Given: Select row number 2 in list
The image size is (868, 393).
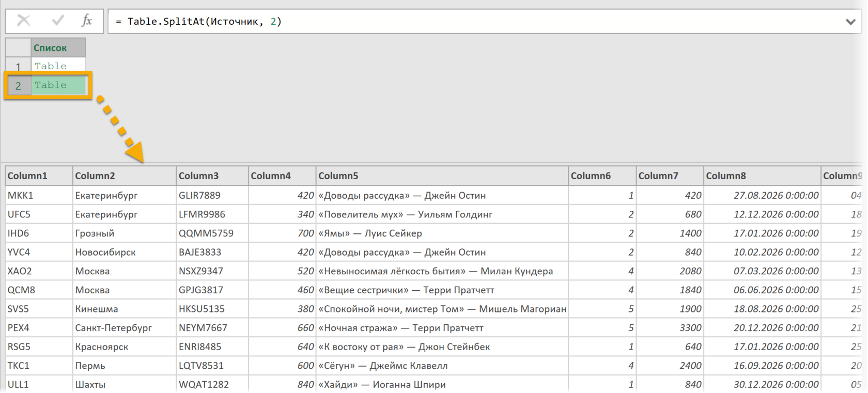Looking at the screenshot, I should coord(18,86).
